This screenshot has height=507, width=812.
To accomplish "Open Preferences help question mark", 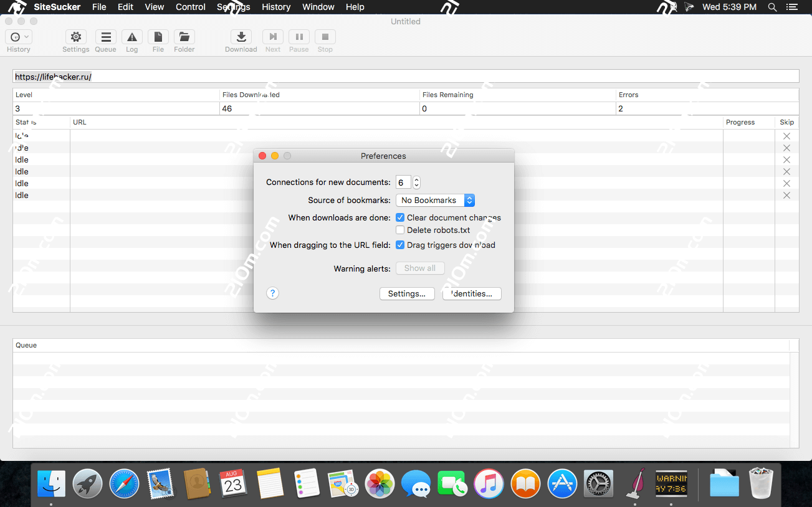I will pyautogui.click(x=272, y=293).
